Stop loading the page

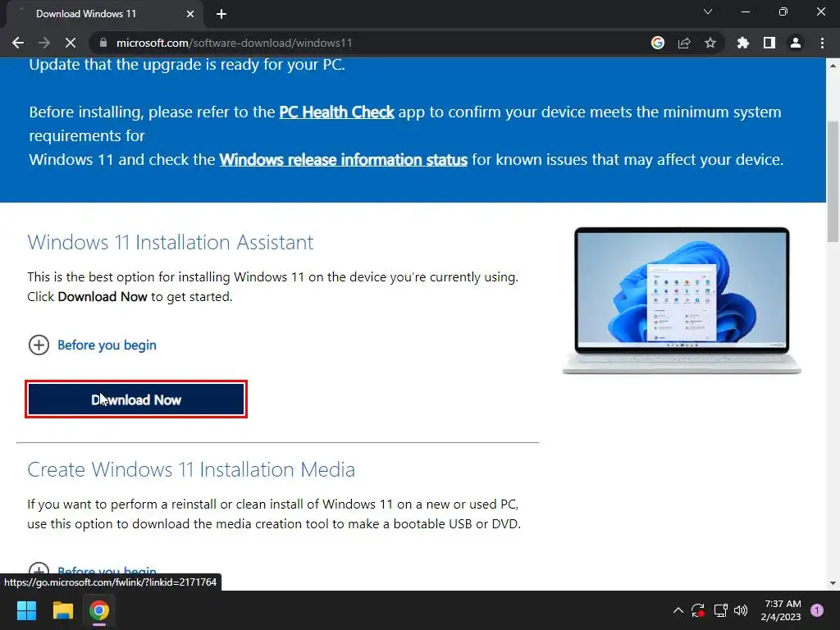pyautogui.click(x=71, y=43)
